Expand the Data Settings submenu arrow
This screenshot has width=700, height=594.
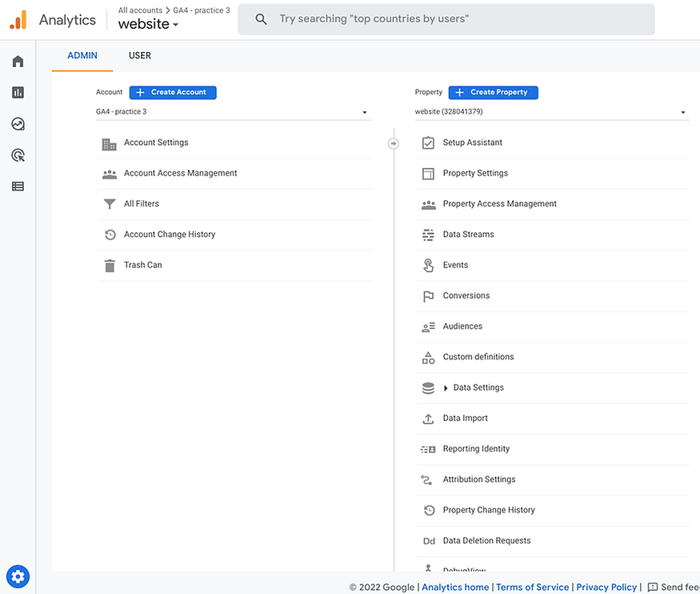445,388
